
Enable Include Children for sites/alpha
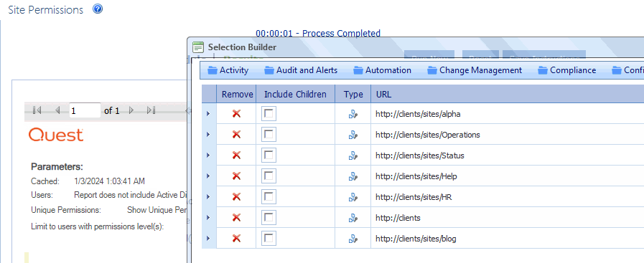[x=269, y=114]
